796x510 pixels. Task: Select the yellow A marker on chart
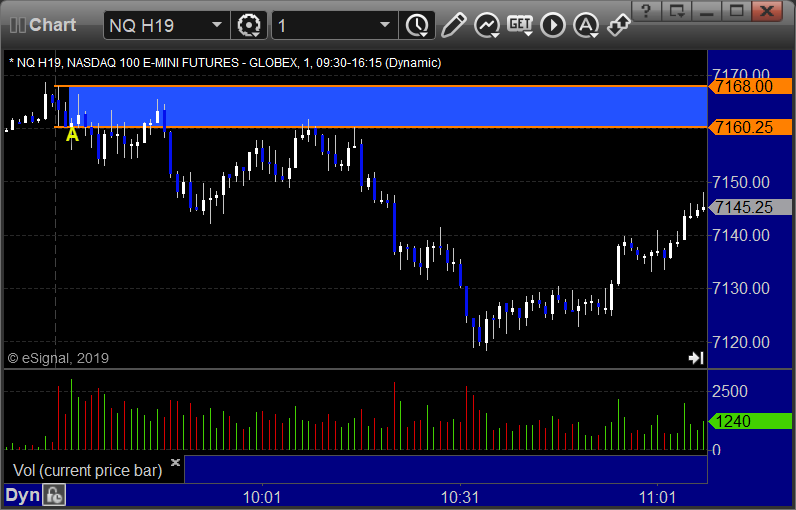pyautogui.click(x=73, y=134)
